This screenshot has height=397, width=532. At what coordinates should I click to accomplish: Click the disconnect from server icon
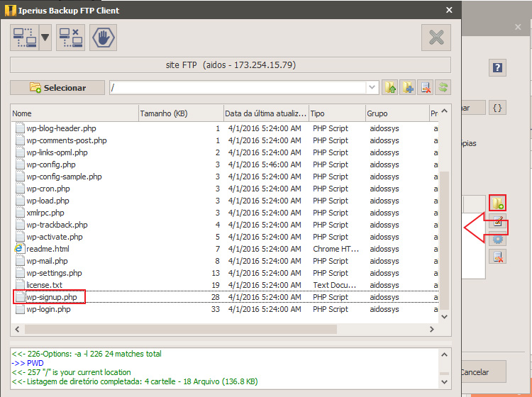(70, 38)
